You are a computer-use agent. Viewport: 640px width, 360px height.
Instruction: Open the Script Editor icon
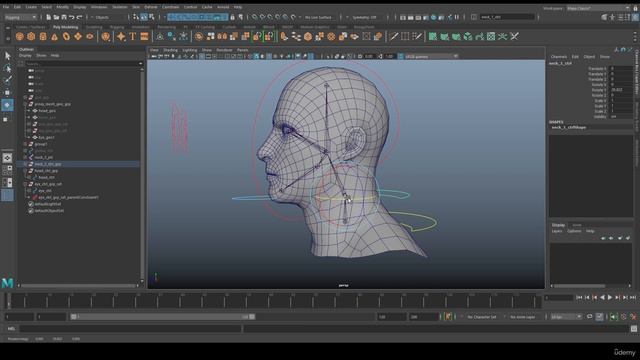pos(633,329)
